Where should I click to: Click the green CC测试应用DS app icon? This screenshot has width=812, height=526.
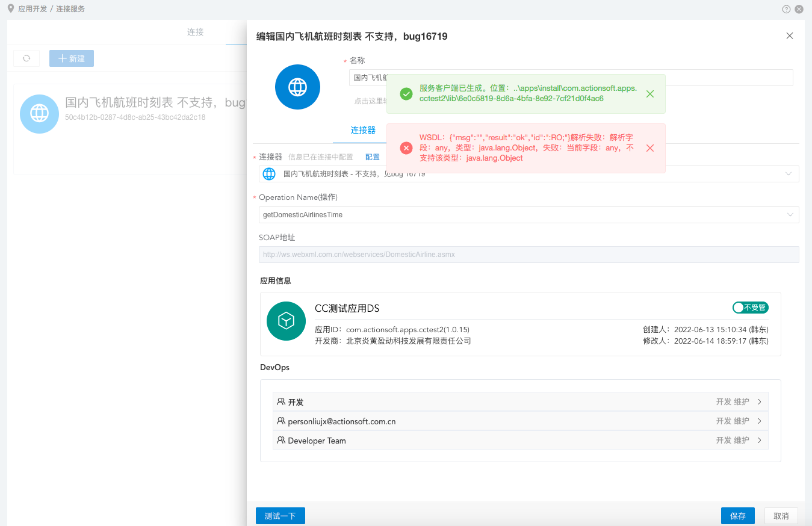click(x=286, y=321)
